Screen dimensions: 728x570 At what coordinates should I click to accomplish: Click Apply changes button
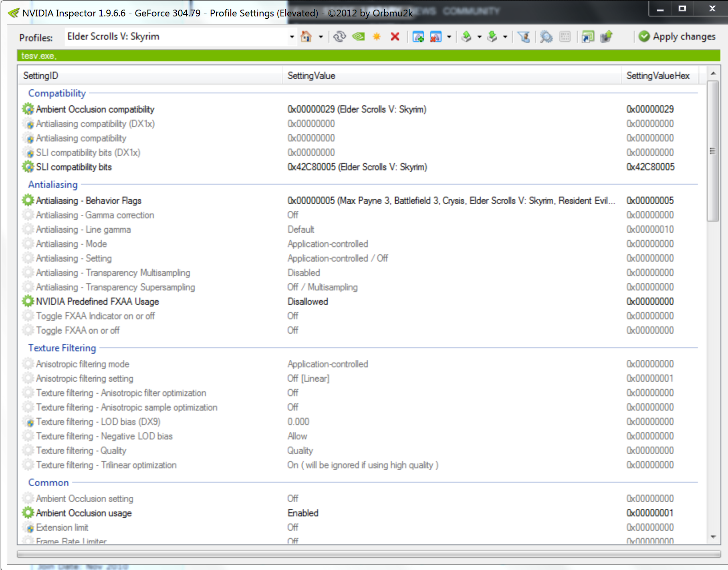tap(677, 36)
